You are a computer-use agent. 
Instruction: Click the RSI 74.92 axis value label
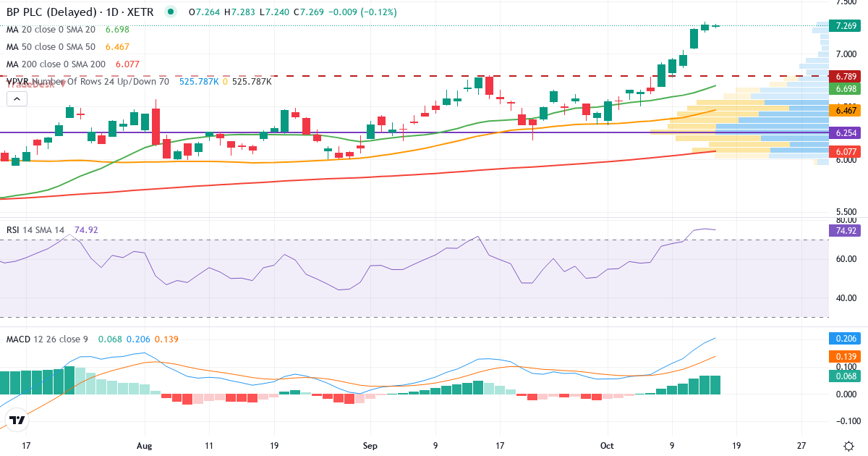[846, 231]
